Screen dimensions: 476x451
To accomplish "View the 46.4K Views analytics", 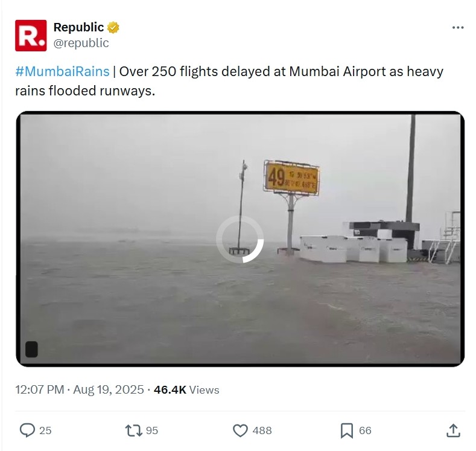I will point(186,389).
